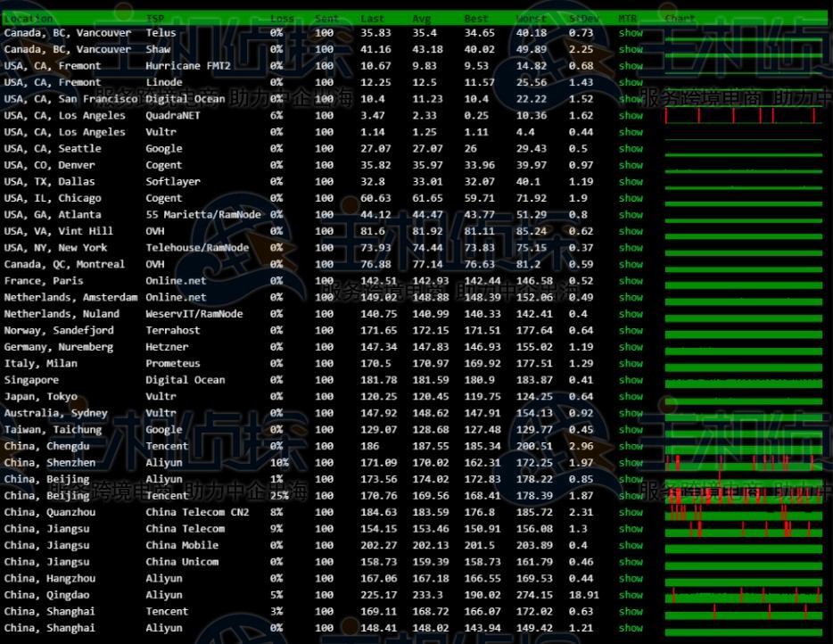Select the StDev column header
The width and height of the screenshot is (833, 644).
583,18
